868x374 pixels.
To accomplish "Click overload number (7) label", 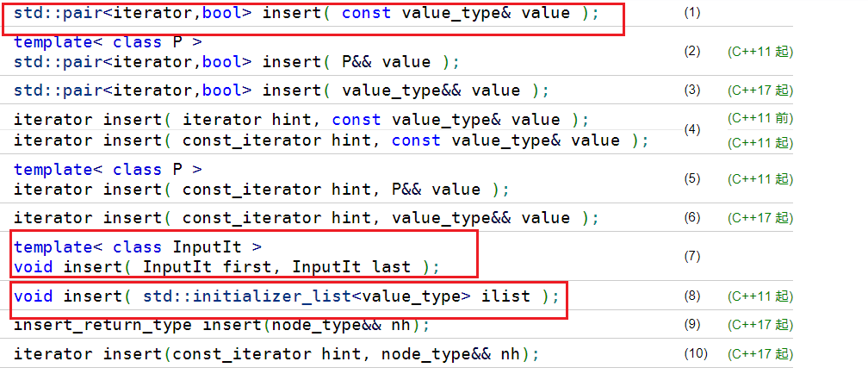I will tap(692, 257).
